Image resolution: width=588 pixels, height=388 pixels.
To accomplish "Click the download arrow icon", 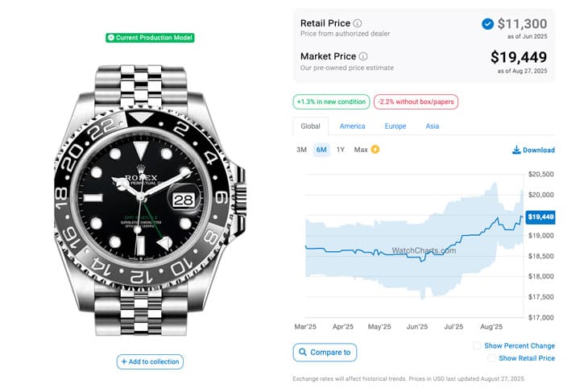I will click(x=516, y=150).
